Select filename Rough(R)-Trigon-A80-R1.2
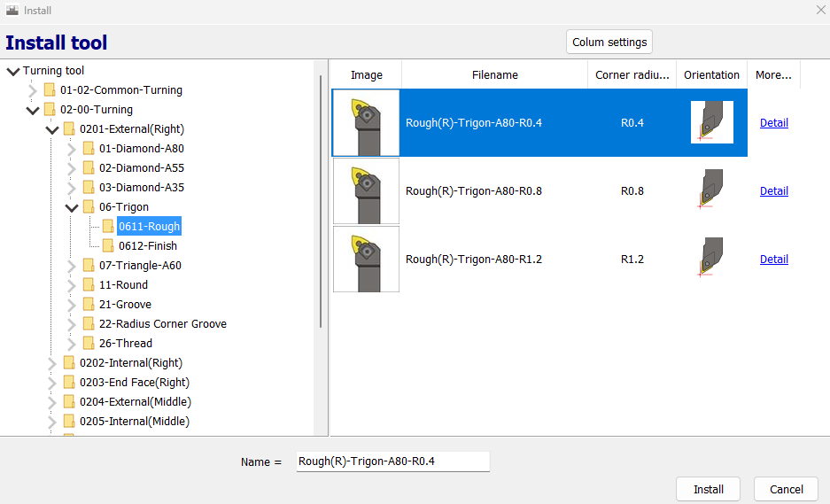The image size is (830, 504). coord(474,260)
